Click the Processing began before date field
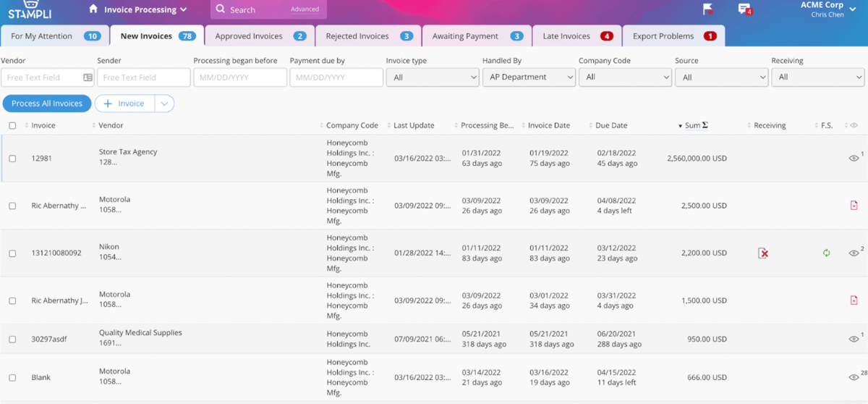 [240, 77]
